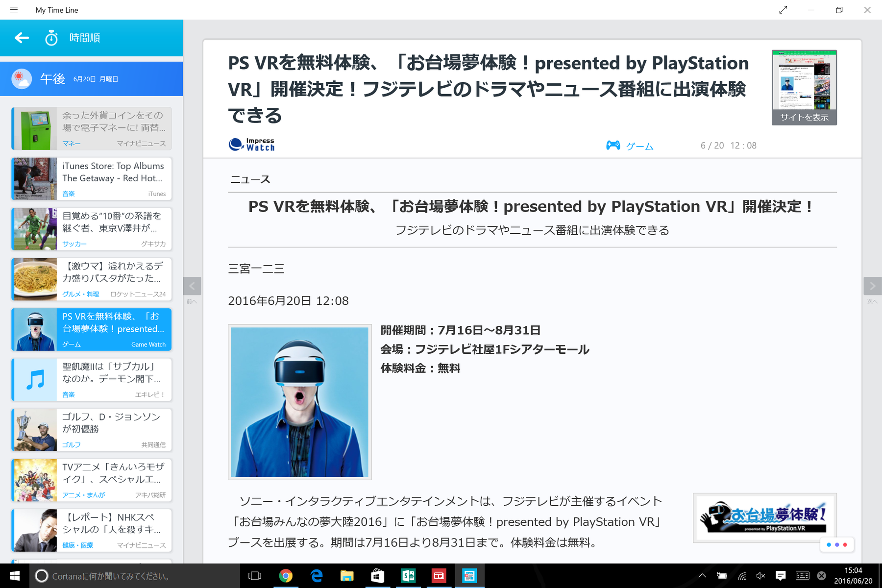This screenshot has height=588, width=882.
Task: Click the back arrow in sidebar header
Action: point(22,38)
